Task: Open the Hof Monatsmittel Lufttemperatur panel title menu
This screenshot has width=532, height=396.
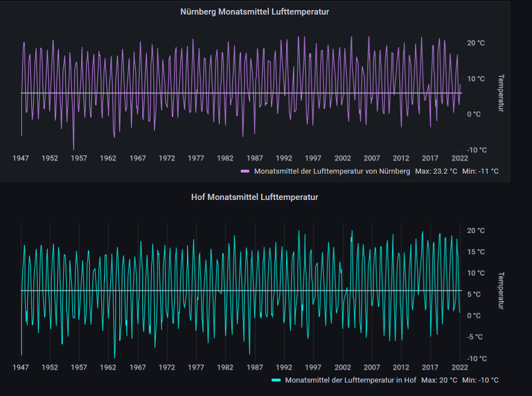Action: click(x=254, y=197)
